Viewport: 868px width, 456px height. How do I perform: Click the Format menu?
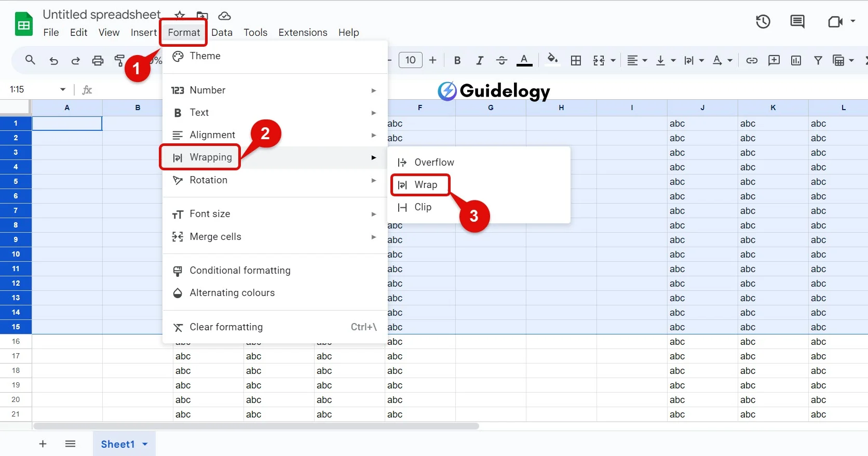point(184,32)
